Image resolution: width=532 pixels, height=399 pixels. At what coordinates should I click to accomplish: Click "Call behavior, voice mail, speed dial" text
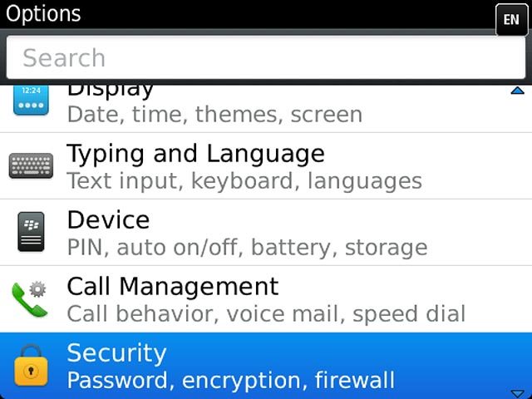[266, 314]
